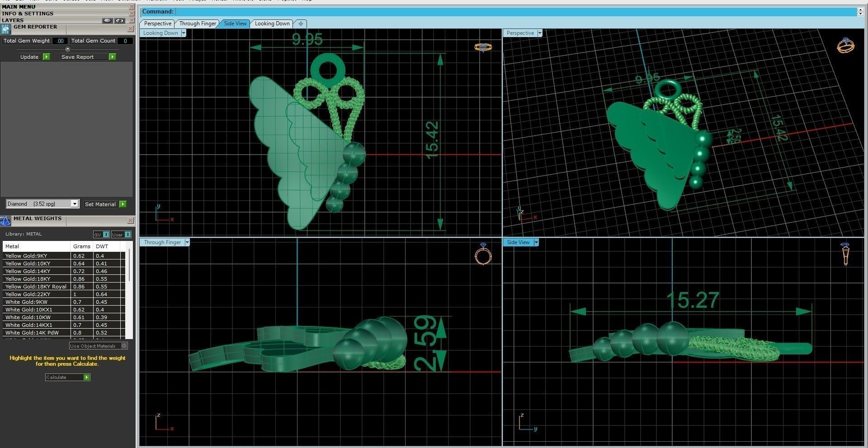Click the green arrow beside Calculate
This screenshot has width=868, height=448.
(x=86, y=377)
